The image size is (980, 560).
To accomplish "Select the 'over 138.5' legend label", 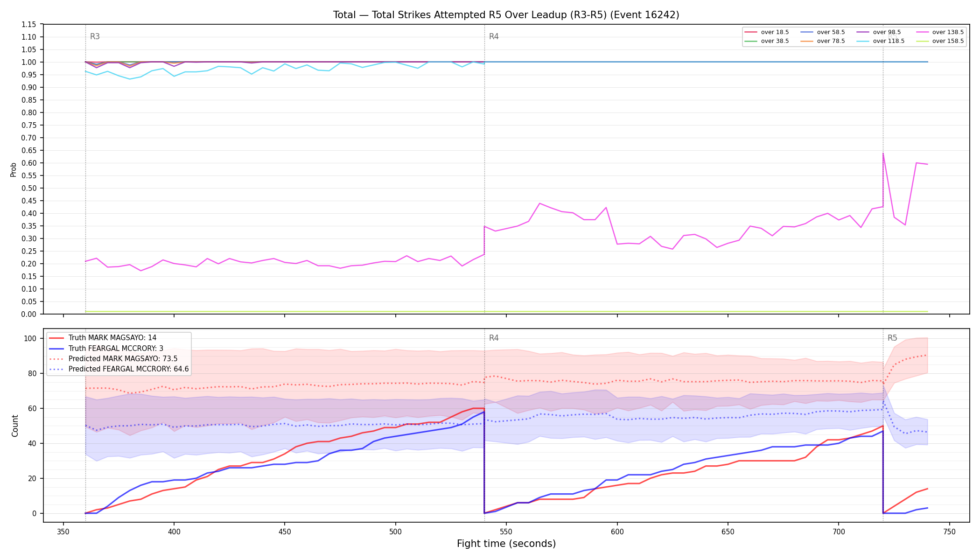I will 948,32.
